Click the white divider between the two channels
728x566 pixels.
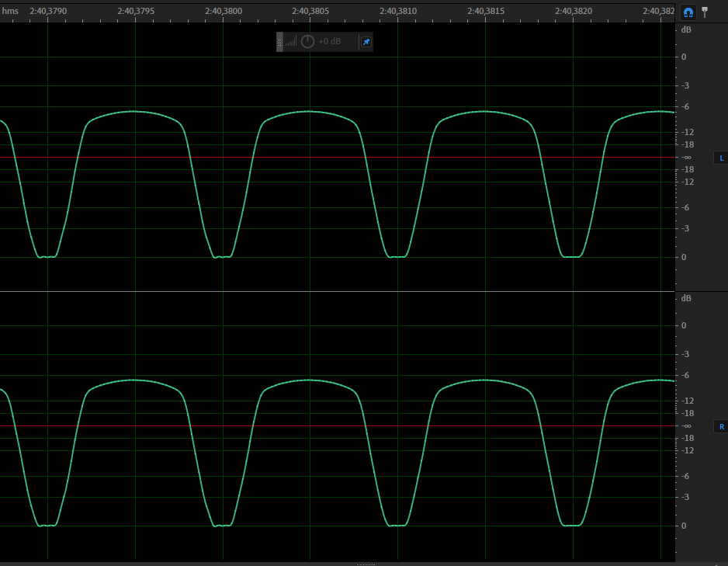(338, 291)
